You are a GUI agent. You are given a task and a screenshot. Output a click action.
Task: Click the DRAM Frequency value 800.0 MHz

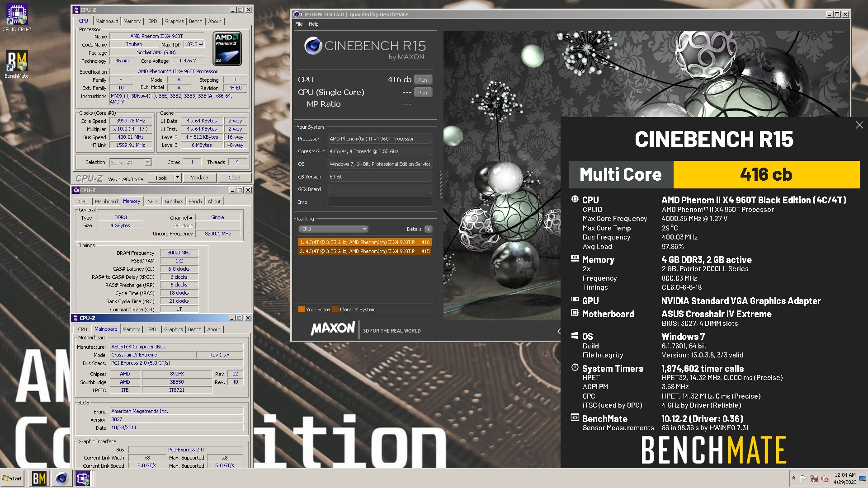(x=179, y=253)
